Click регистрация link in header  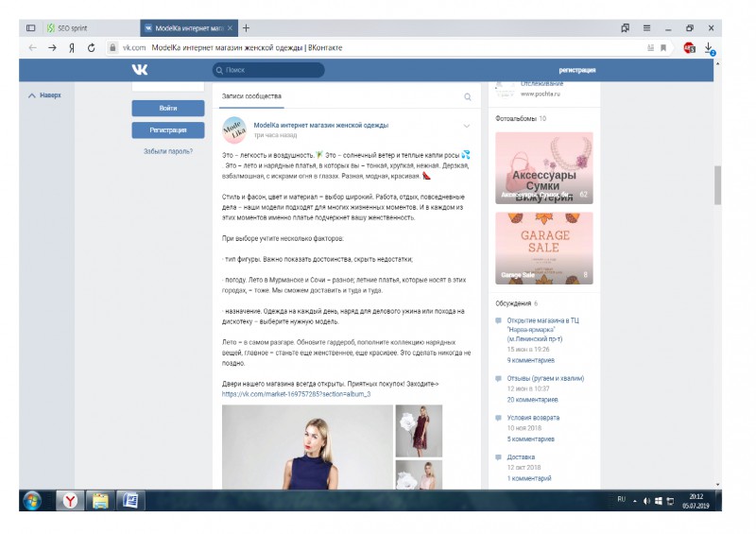tap(577, 70)
